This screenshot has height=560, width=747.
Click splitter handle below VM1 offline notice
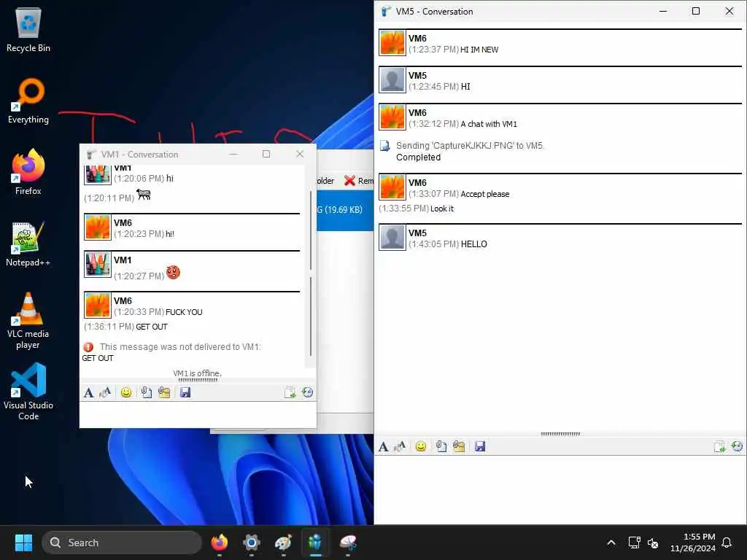pyautogui.click(x=198, y=380)
